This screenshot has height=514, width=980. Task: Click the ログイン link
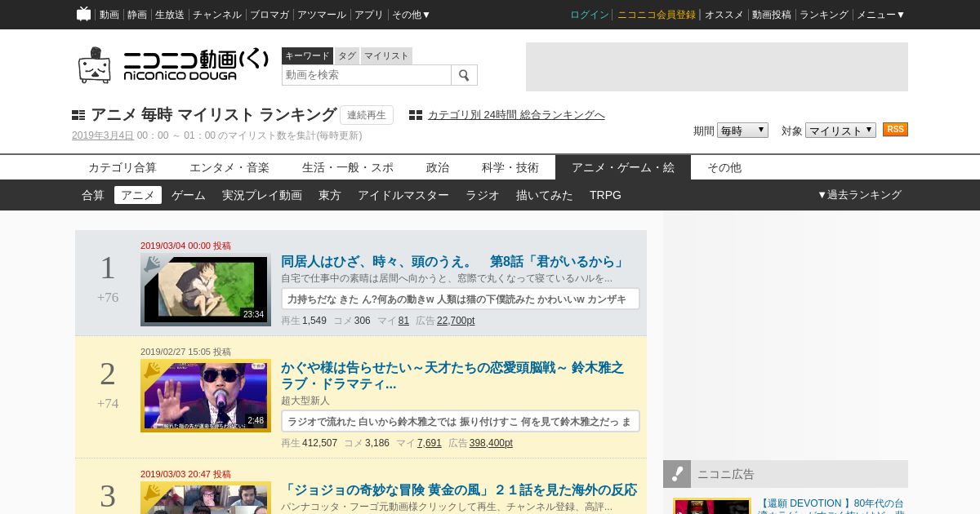click(590, 15)
